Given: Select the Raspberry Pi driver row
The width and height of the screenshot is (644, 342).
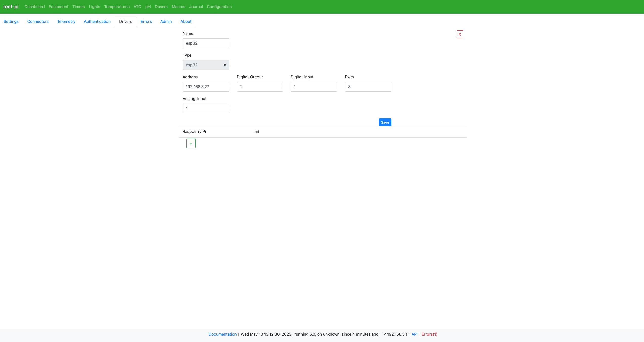Looking at the screenshot, I should (323, 132).
